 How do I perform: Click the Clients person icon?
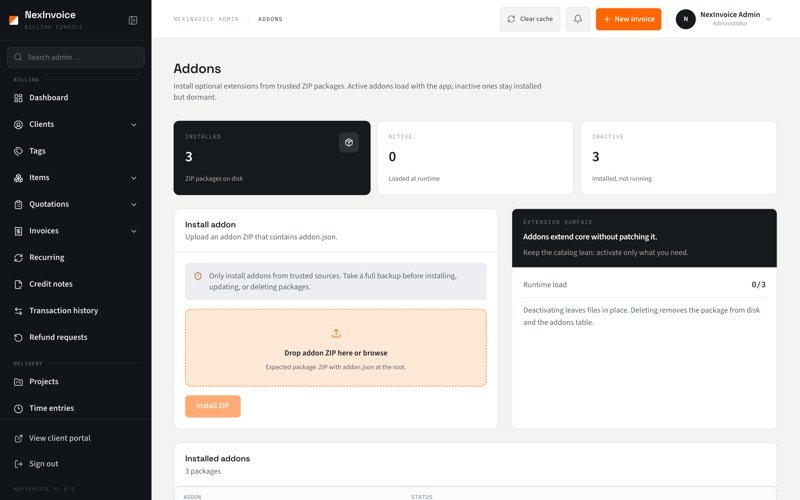click(18, 124)
